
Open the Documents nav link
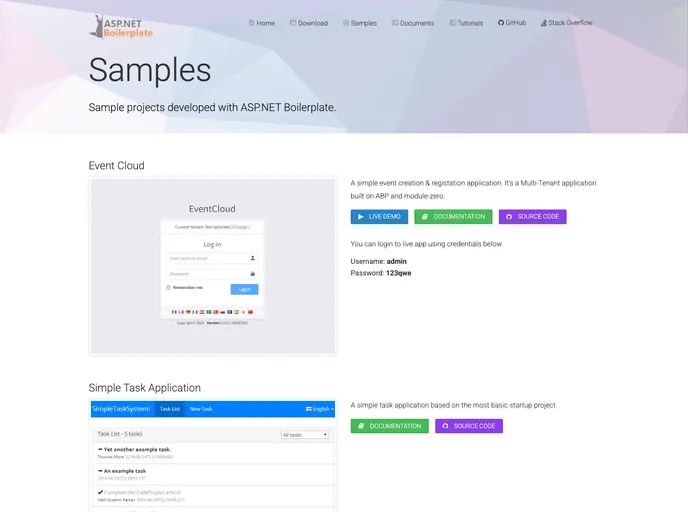click(413, 23)
